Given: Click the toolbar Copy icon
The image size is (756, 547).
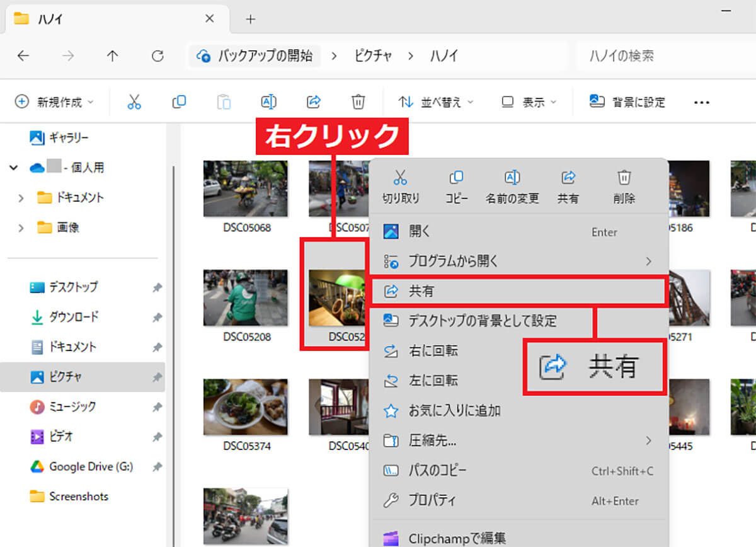Looking at the screenshot, I should pos(179,102).
